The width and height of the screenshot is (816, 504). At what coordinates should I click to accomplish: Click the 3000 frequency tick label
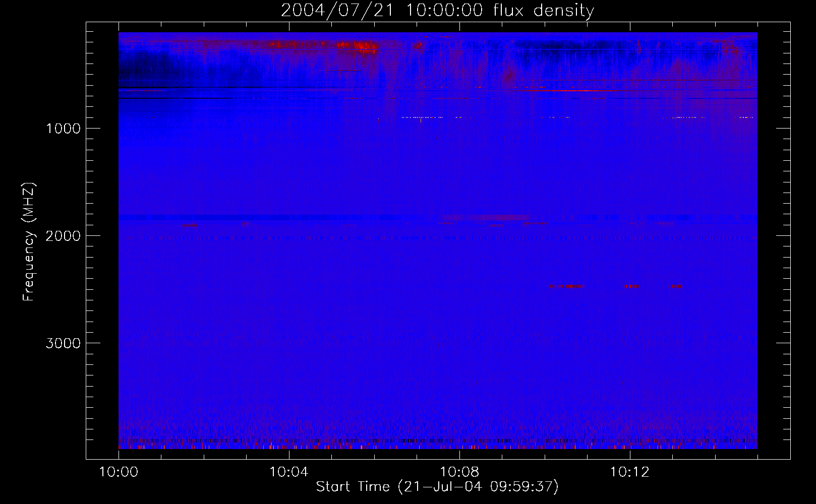(63, 343)
